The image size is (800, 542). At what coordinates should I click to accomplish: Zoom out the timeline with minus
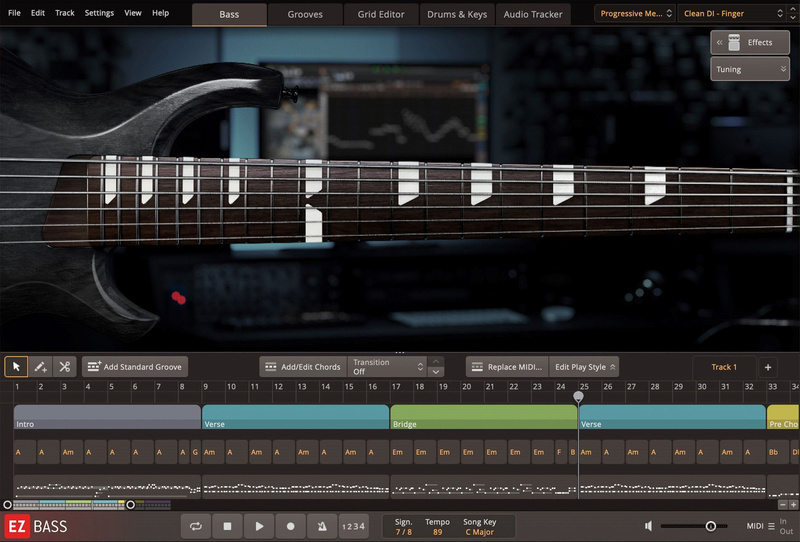[783, 505]
